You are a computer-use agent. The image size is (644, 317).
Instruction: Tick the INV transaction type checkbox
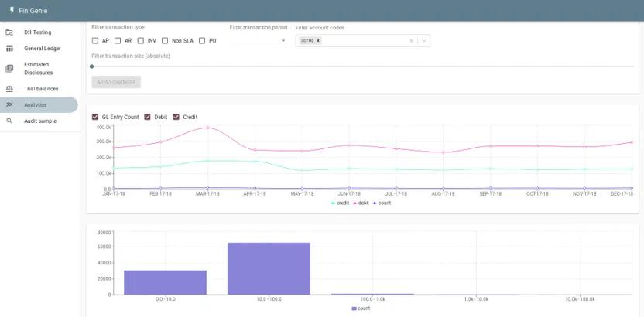point(141,41)
